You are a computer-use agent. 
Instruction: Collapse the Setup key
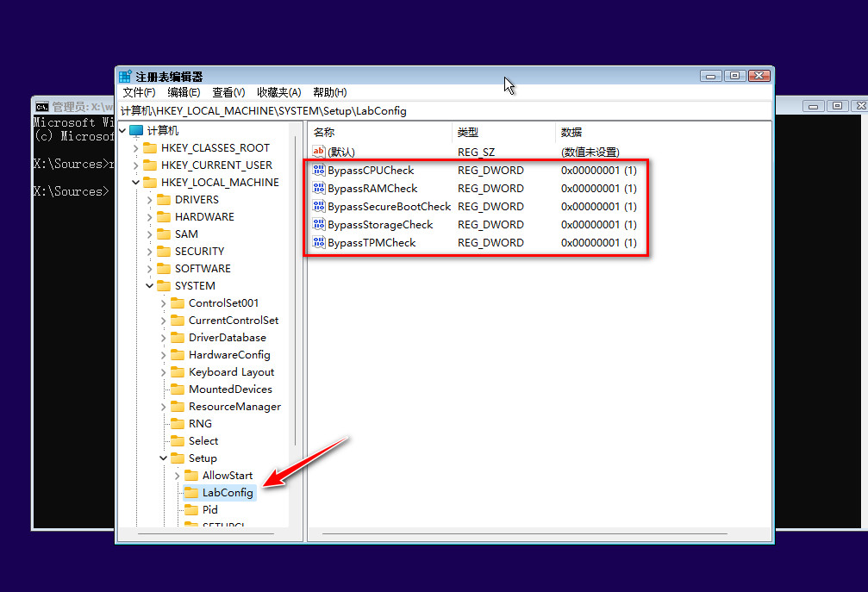pyautogui.click(x=163, y=458)
